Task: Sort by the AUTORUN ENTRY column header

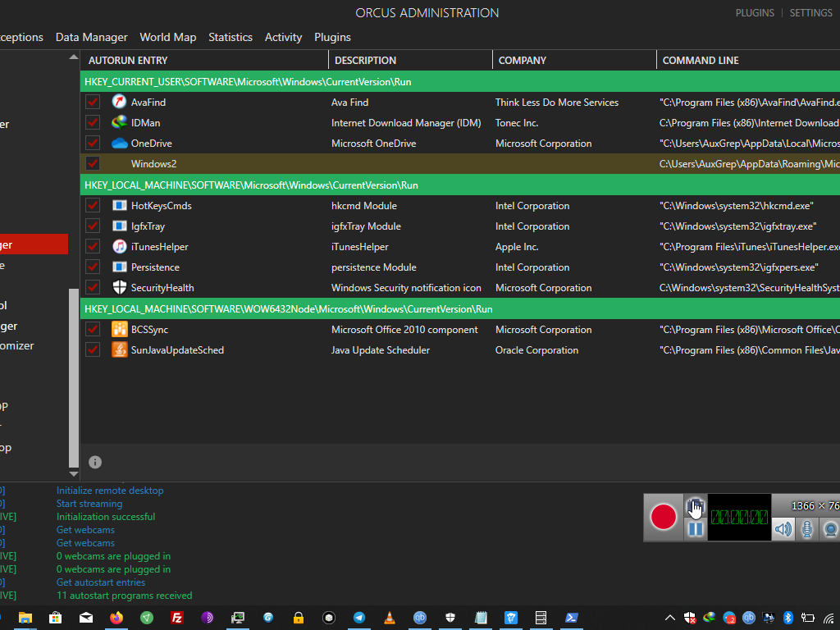Action: 204,61
